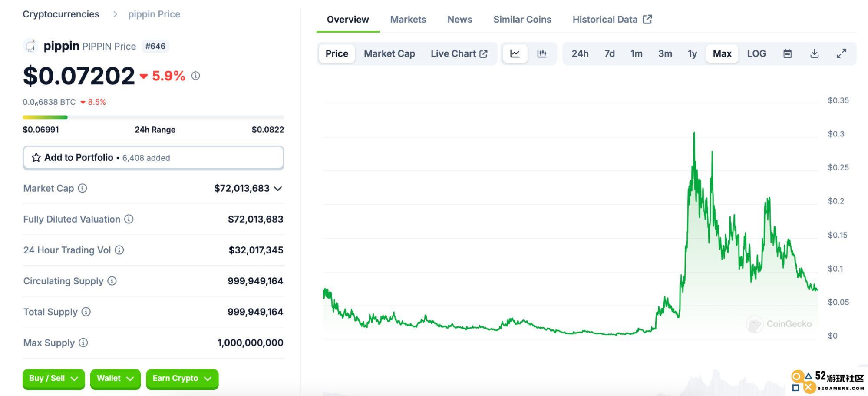Image resolution: width=868 pixels, height=396 pixels.
Task: Click Add to Portfolio button
Action: (153, 157)
